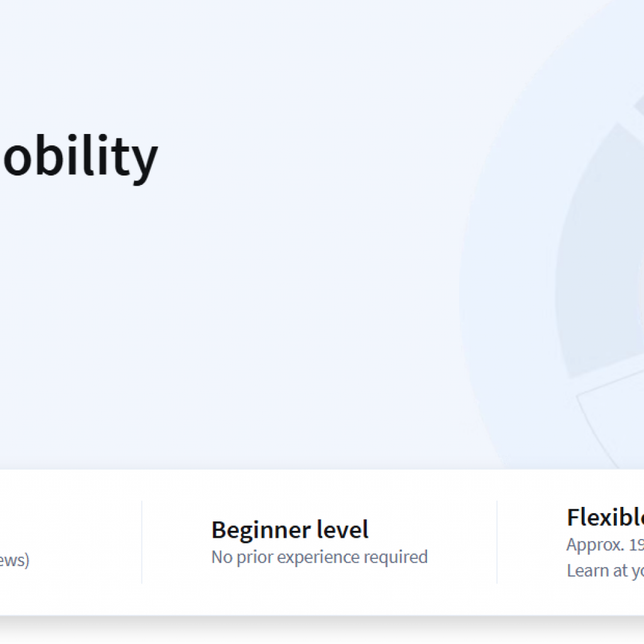Click the empty banner area below the title
The width and height of the screenshot is (644, 644).
(220, 314)
